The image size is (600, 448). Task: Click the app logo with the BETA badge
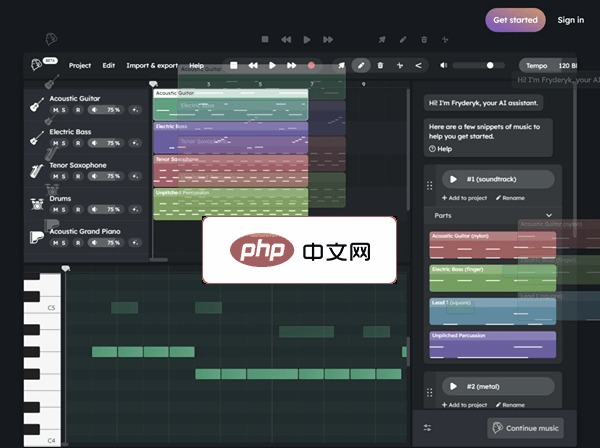(x=44, y=64)
